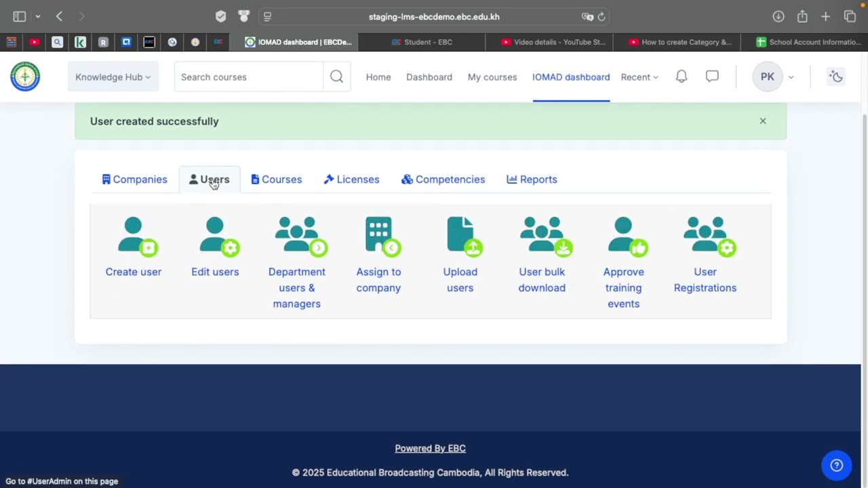The height and width of the screenshot is (488, 868).
Task: Open the messaging chat bubble icon
Action: click(x=712, y=77)
